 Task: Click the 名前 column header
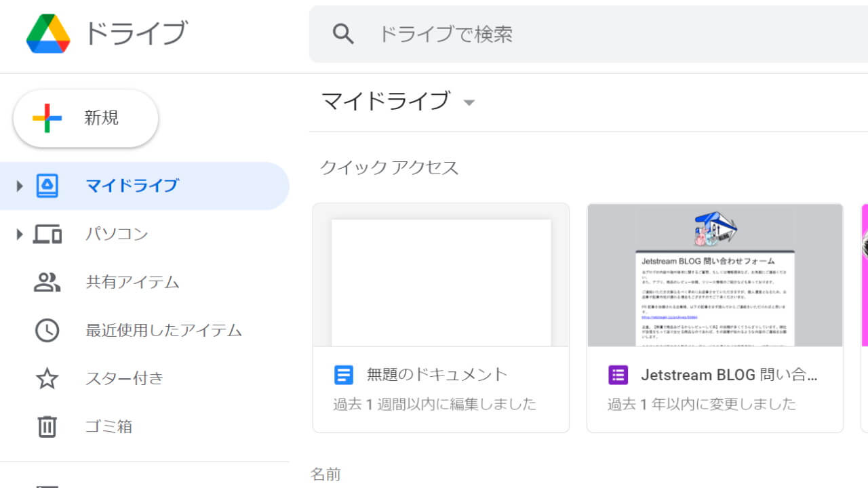click(325, 474)
